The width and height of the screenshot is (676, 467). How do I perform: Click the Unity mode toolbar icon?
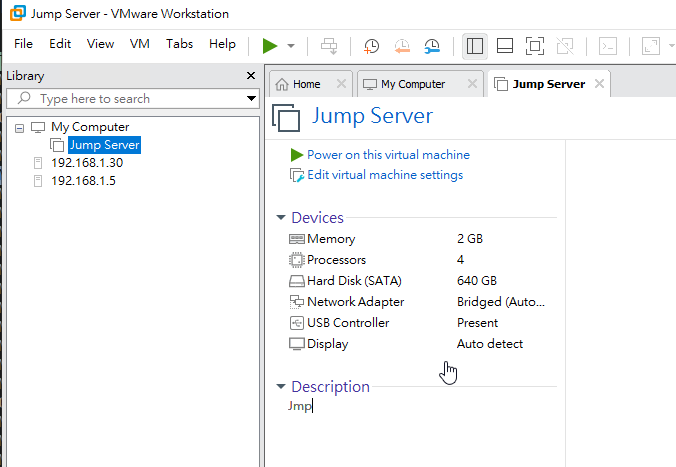565,46
